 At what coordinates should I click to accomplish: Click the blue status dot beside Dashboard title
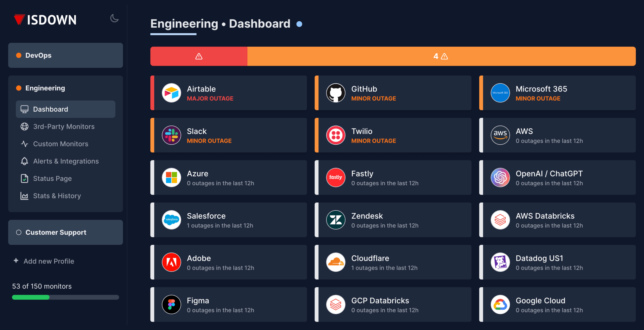(299, 24)
